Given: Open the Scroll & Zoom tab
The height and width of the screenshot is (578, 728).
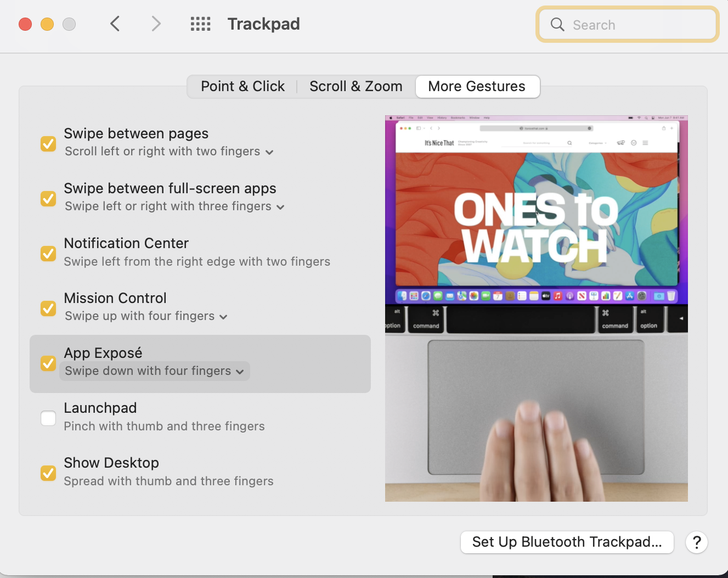Looking at the screenshot, I should tap(356, 87).
